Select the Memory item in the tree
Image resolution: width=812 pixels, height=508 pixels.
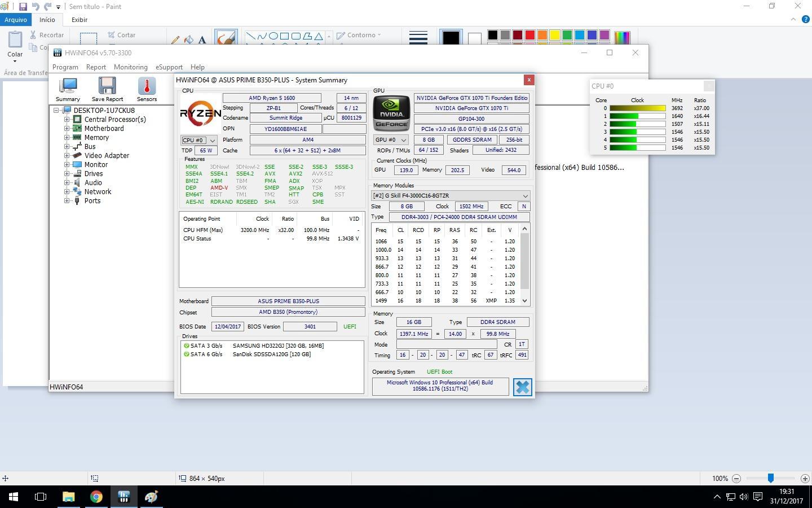click(96, 137)
